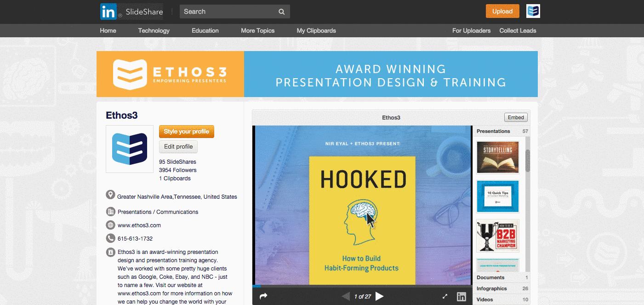Click the Ethos3 profile name heading

122,115
